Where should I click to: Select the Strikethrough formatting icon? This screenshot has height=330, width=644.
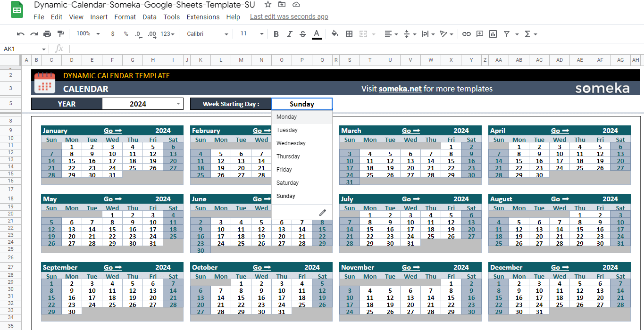303,33
